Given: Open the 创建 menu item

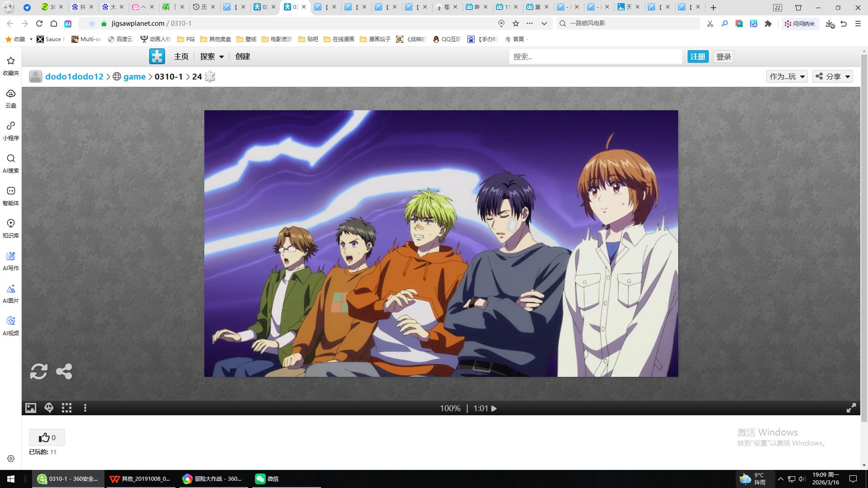Looking at the screenshot, I should coord(242,56).
